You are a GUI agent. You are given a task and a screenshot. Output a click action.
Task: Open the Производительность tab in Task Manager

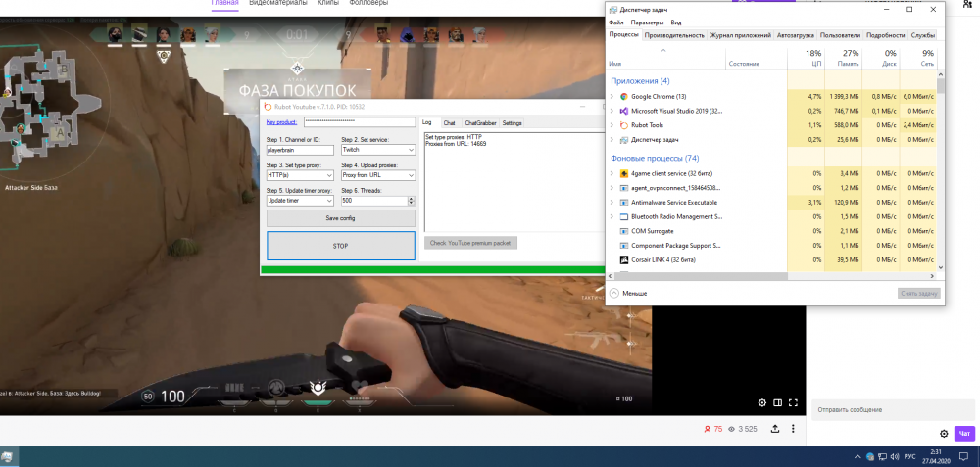click(x=674, y=35)
